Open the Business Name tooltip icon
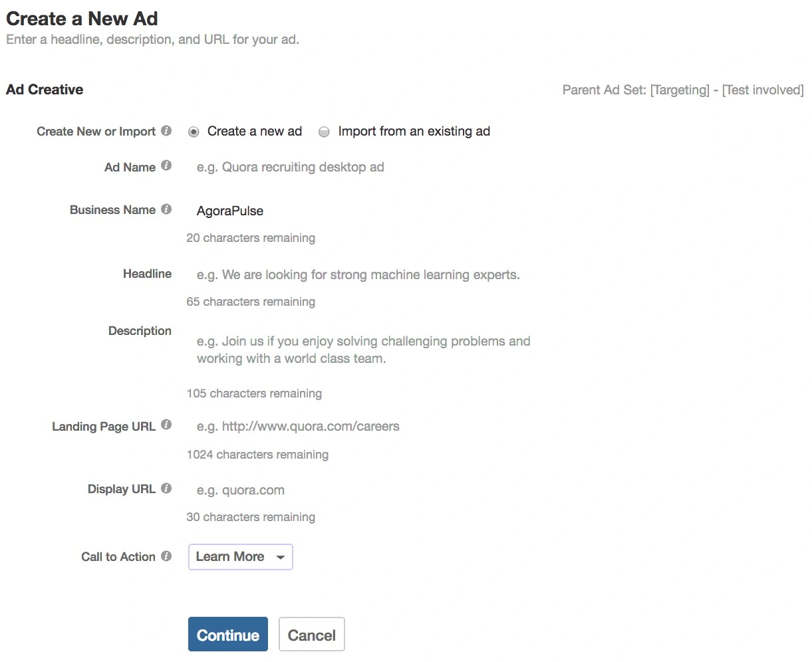The width and height of the screenshot is (812, 662). pyautogui.click(x=166, y=209)
